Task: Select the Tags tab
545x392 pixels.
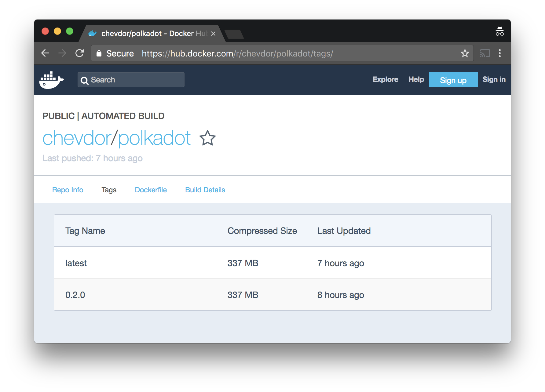Action: coord(109,190)
